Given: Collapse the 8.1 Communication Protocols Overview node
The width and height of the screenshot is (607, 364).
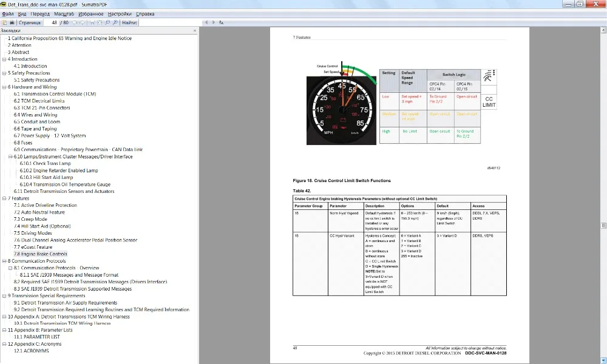Looking at the screenshot, I should tap(10, 268).
